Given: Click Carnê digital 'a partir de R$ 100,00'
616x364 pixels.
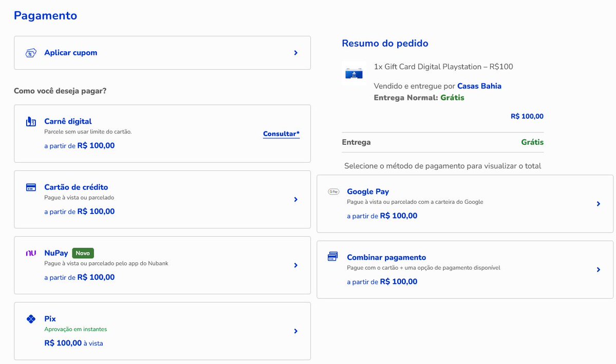Looking at the screenshot, I should [x=79, y=146].
